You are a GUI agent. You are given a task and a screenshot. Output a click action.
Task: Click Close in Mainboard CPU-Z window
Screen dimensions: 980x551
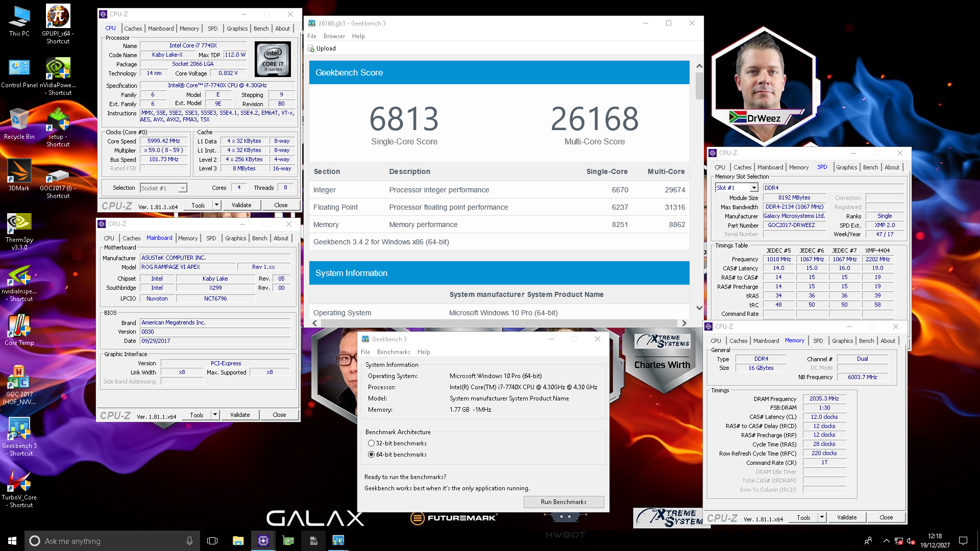tap(279, 415)
